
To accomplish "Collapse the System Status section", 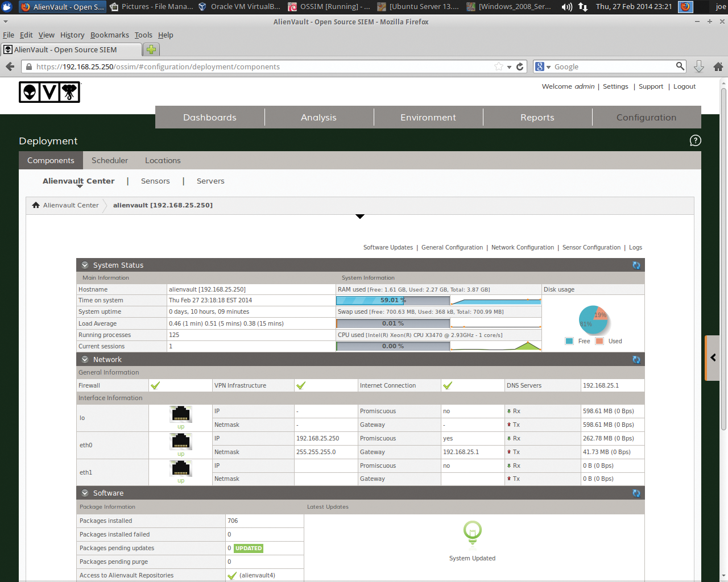I will (x=85, y=265).
